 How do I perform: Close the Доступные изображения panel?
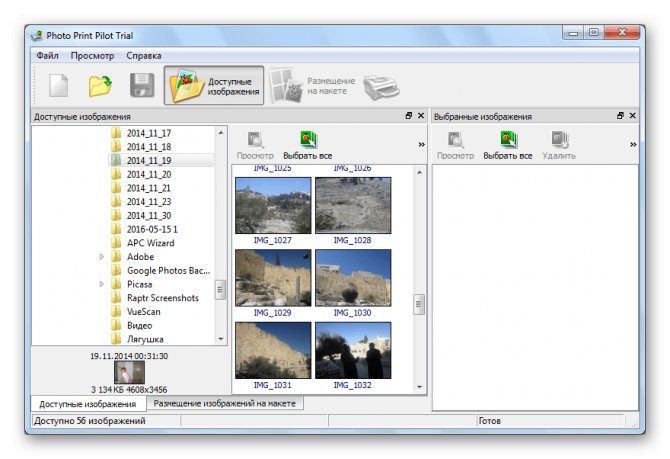click(421, 116)
